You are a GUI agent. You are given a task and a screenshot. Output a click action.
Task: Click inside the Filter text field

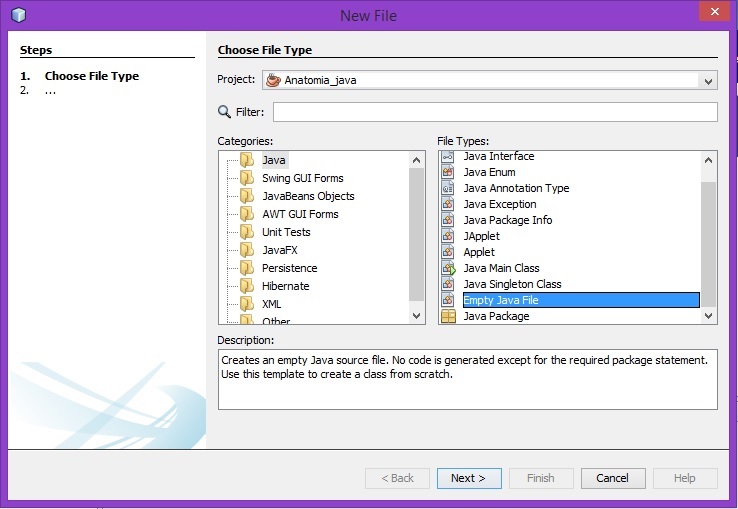(495, 112)
